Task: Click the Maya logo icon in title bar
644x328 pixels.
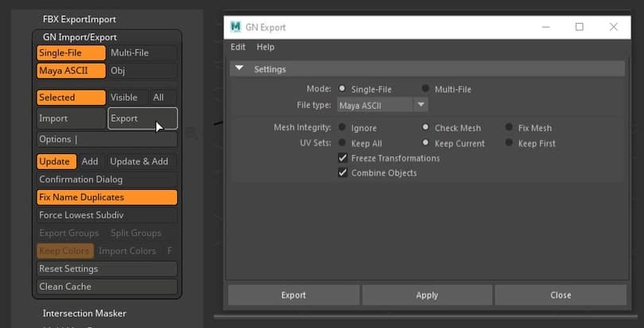Action: [235, 27]
